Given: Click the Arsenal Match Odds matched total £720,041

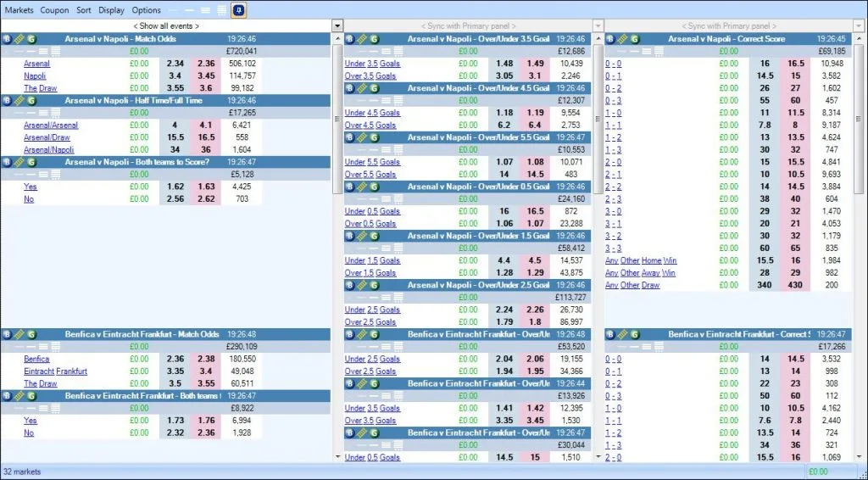Looking at the screenshot, I should click(x=242, y=51).
